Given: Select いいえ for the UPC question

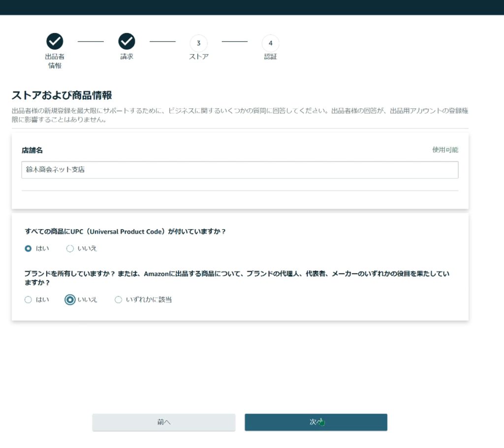Looking at the screenshot, I should pyautogui.click(x=70, y=248).
